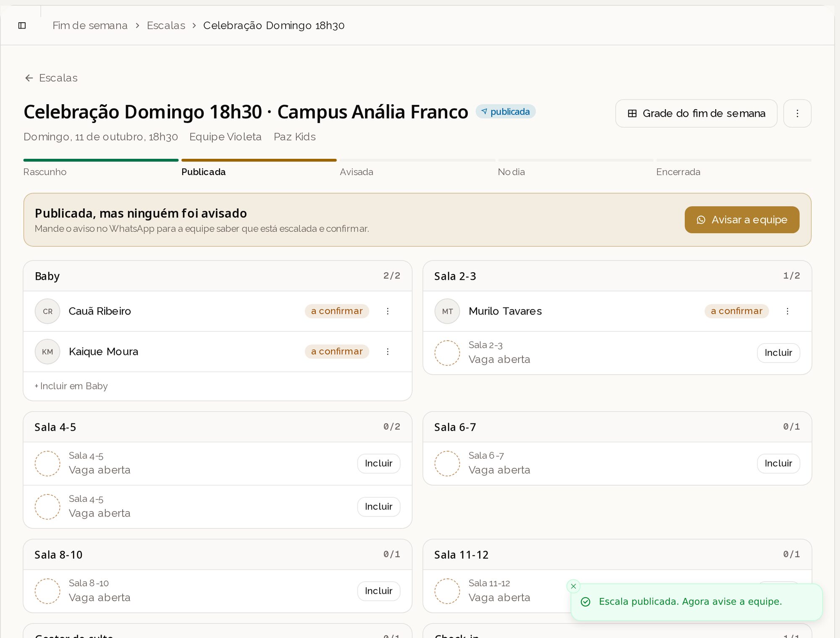Click the 'Sala 4-5' card header
Screen dimensions: 840x638
click(x=218, y=427)
